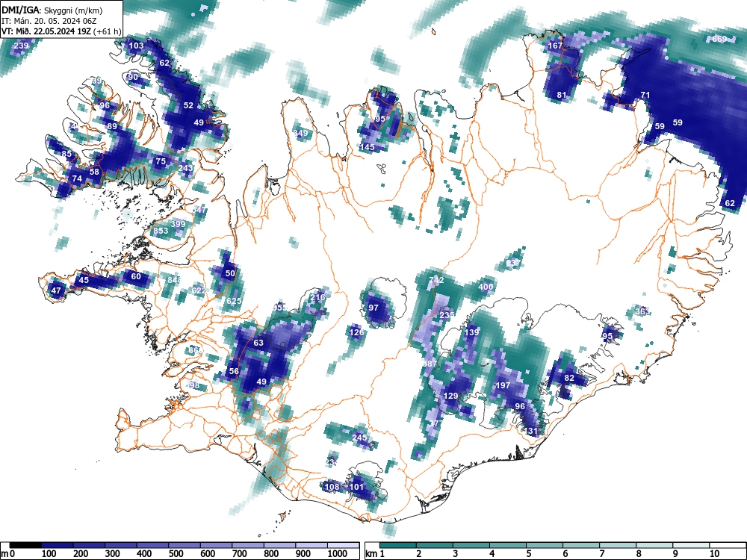This screenshot has width=747, height=560.
Task: Select the 500 label in the meters legend
Action: pos(176,554)
